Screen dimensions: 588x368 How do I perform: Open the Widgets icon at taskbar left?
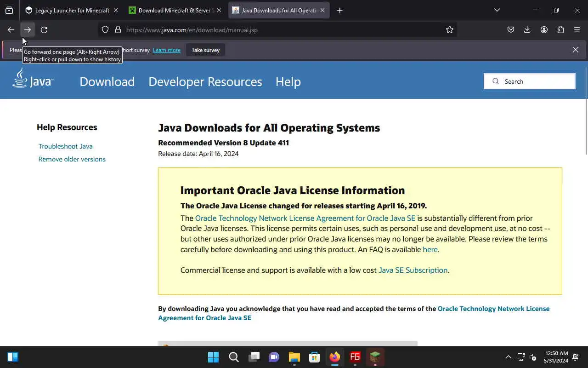tap(13, 357)
